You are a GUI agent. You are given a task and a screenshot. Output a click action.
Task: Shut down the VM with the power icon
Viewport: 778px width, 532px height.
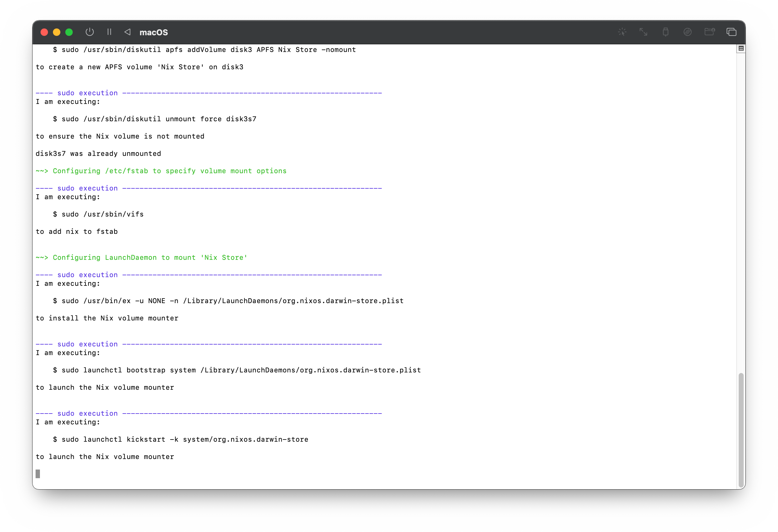click(x=89, y=32)
